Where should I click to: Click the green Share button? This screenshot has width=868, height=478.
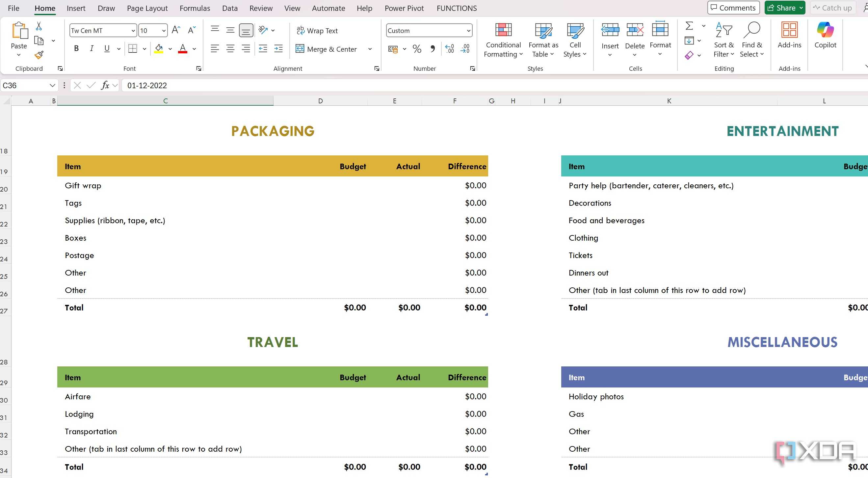coord(785,8)
